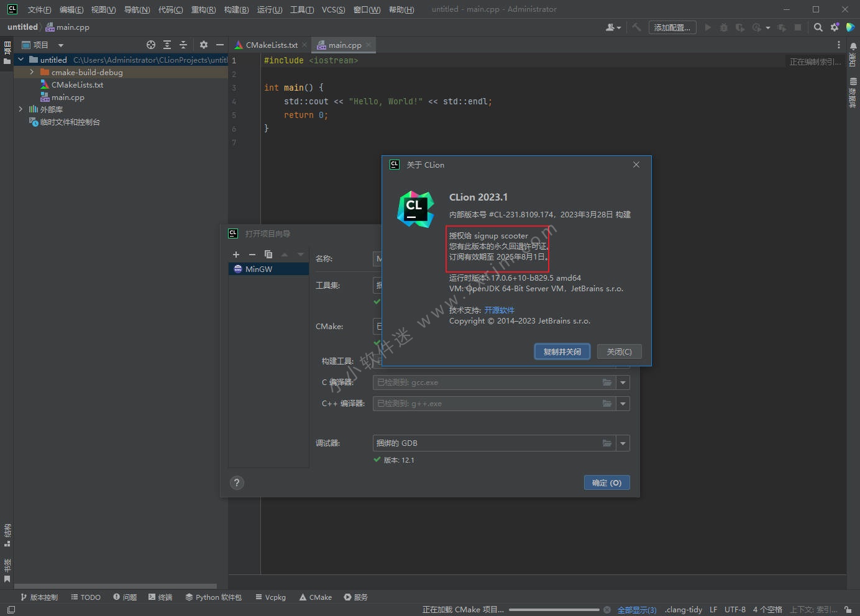The width and height of the screenshot is (860, 616).
Task: Click Expand All in Project panel
Action: pyautogui.click(x=167, y=45)
